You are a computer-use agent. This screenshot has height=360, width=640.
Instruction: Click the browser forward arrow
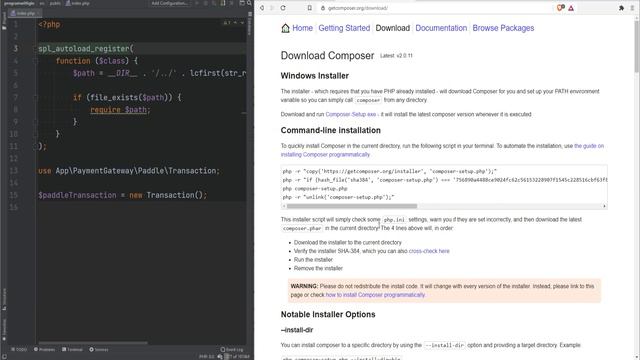pyautogui.click(x=272, y=8)
